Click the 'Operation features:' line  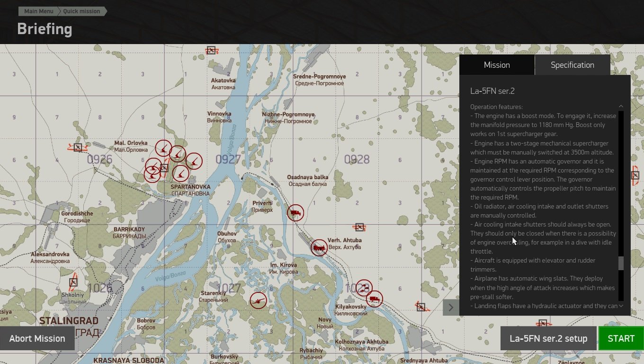[x=496, y=107]
